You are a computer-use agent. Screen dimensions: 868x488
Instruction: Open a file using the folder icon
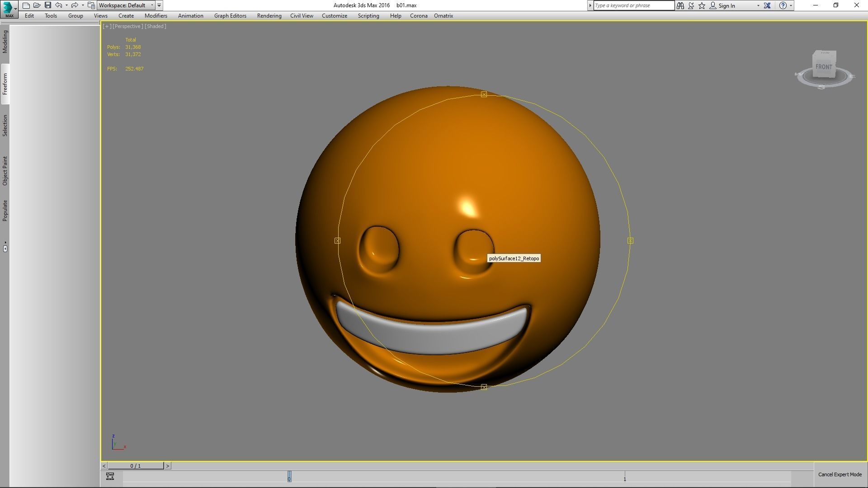click(37, 5)
